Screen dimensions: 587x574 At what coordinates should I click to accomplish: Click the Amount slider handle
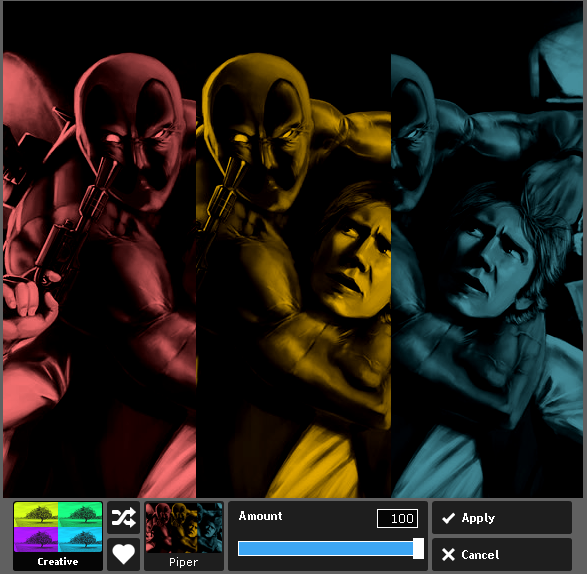tap(418, 549)
